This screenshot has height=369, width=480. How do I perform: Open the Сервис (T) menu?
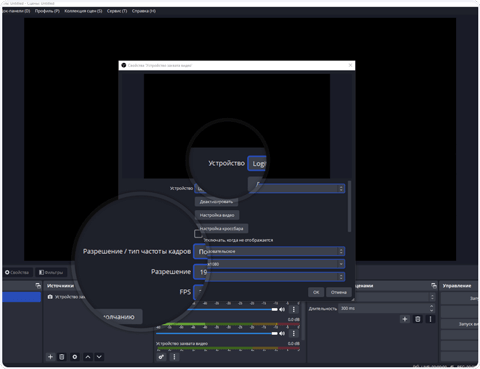117,11
